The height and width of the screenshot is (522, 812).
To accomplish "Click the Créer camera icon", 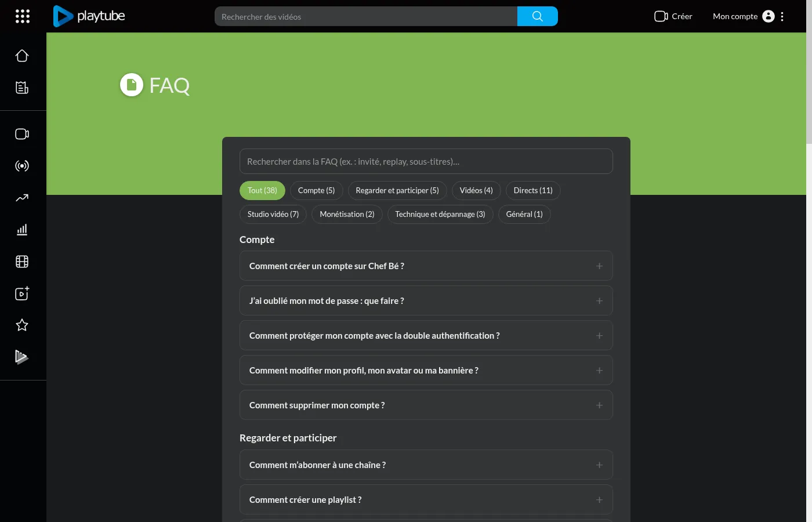I will click(661, 16).
